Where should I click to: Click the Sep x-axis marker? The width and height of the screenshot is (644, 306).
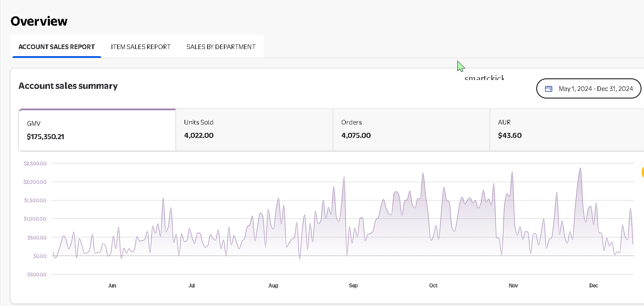[x=353, y=285]
